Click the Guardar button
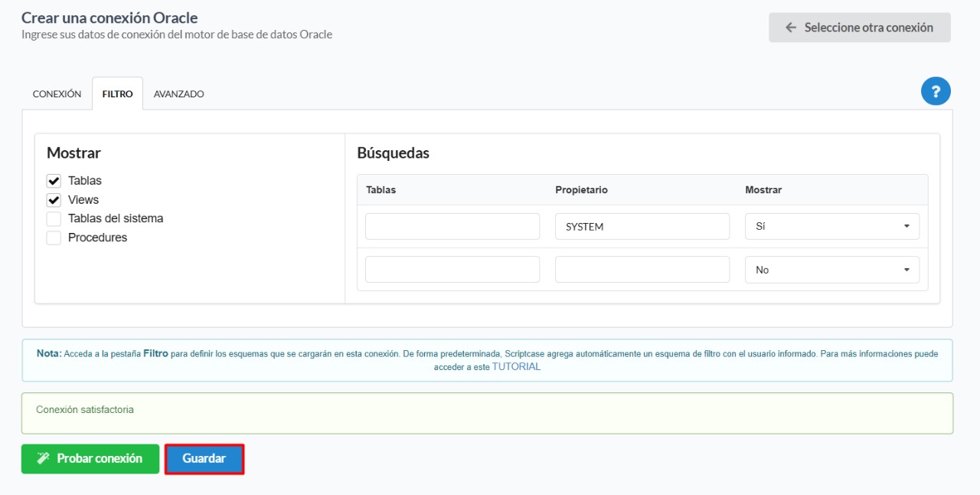The width and height of the screenshot is (980, 495). tap(204, 459)
